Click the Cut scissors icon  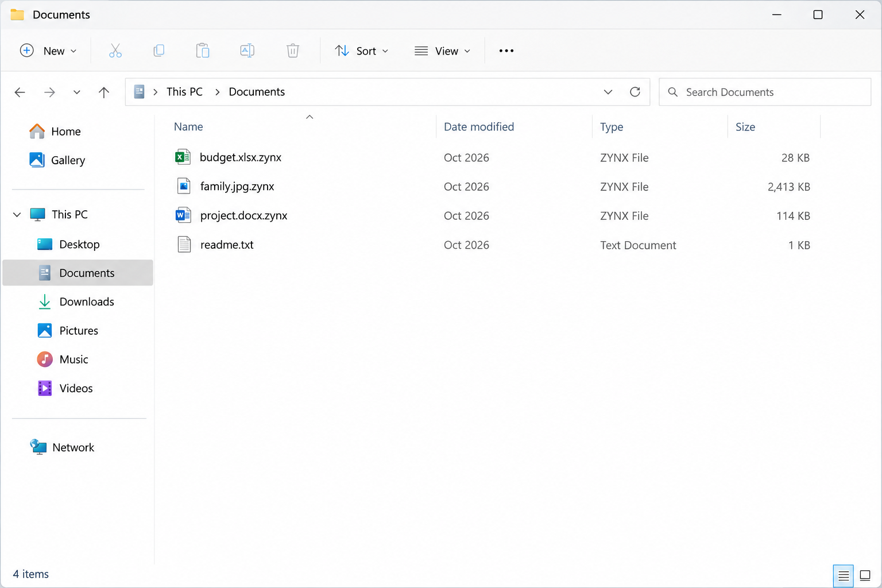pos(115,51)
